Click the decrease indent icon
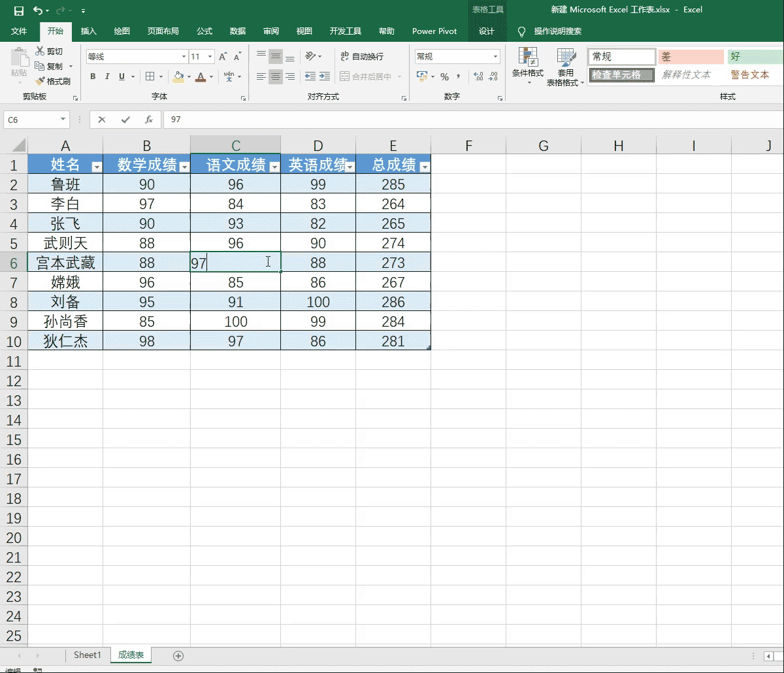The height and width of the screenshot is (673, 784). click(310, 76)
